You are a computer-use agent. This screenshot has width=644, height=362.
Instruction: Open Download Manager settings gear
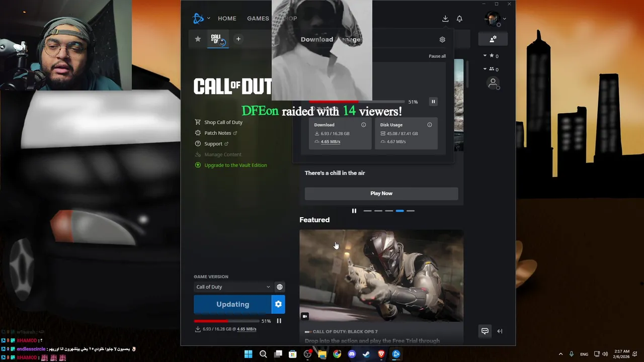click(x=442, y=39)
